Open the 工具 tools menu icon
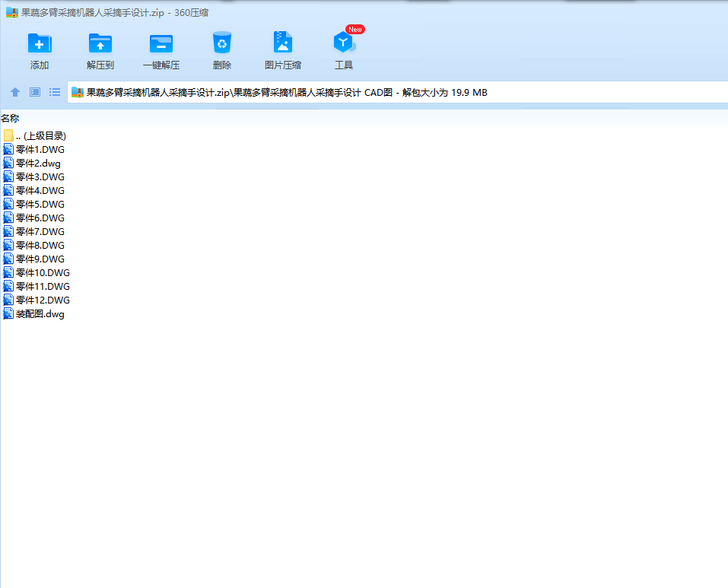The height and width of the screenshot is (588, 728). click(x=344, y=43)
